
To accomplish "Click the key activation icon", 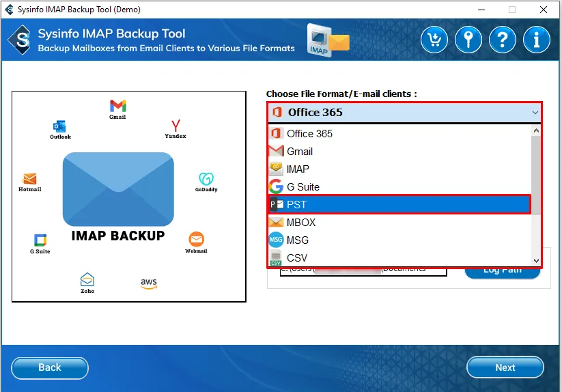I will [468, 40].
